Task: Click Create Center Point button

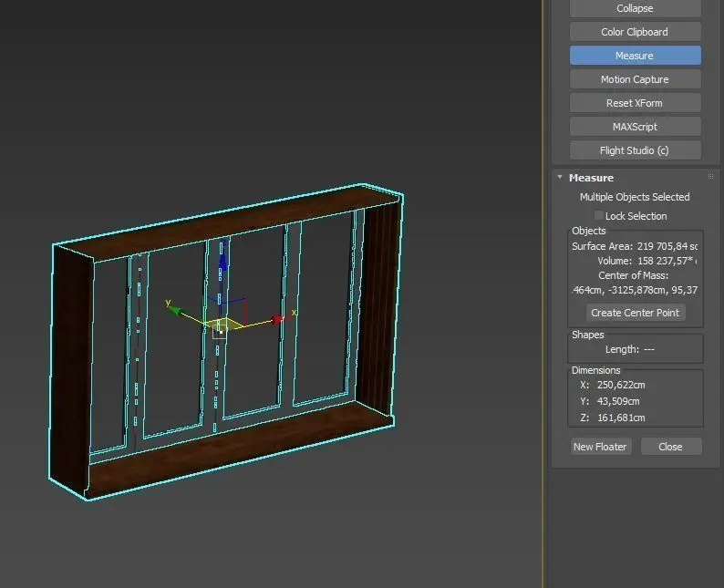Action: coord(636,313)
